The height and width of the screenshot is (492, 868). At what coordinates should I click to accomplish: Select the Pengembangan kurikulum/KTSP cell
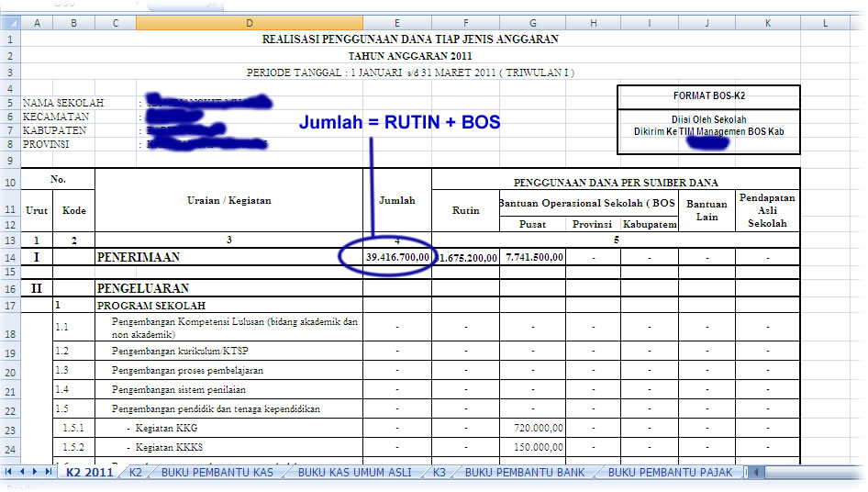pyautogui.click(x=229, y=352)
